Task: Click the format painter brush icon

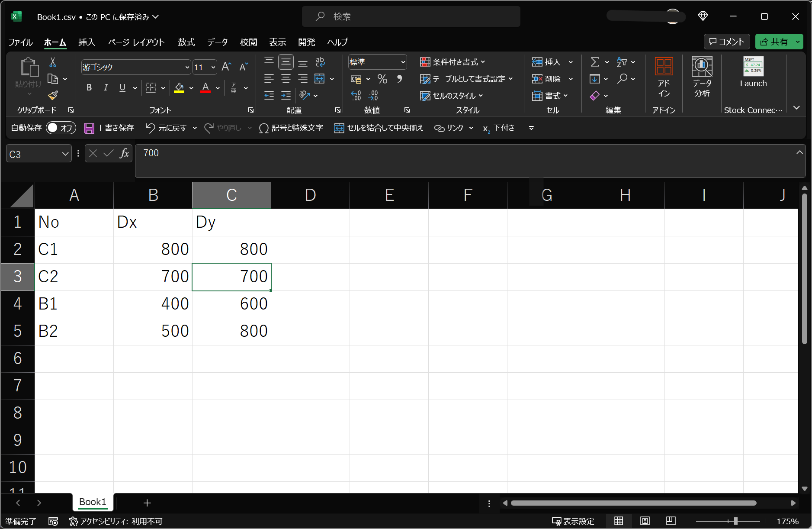Action: 53,95
